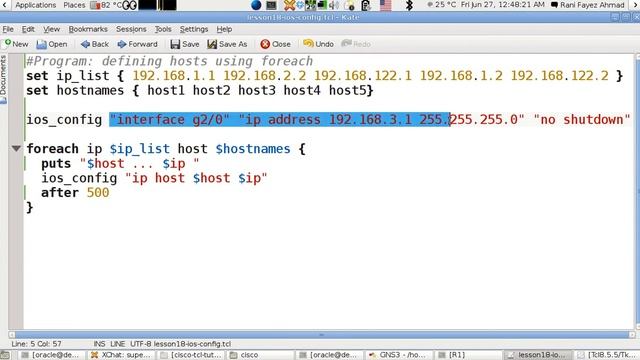Screen dimensions: 640x360
Task: Open the Documents side panel tab
Action: click(x=3, y=80)
